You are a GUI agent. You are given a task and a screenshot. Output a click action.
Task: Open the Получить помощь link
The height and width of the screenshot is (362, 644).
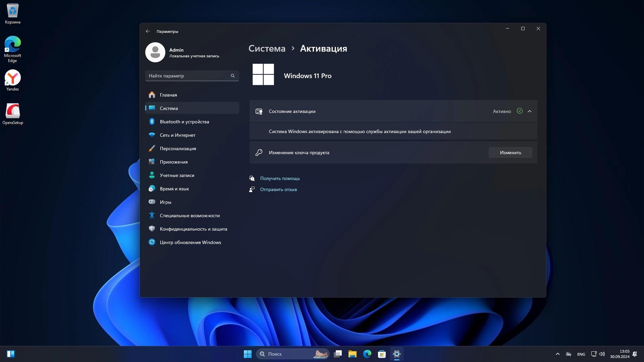tap(280, 178)
